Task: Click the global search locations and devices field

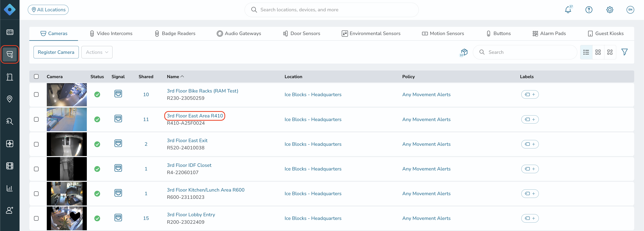Action: pos(332,10)
